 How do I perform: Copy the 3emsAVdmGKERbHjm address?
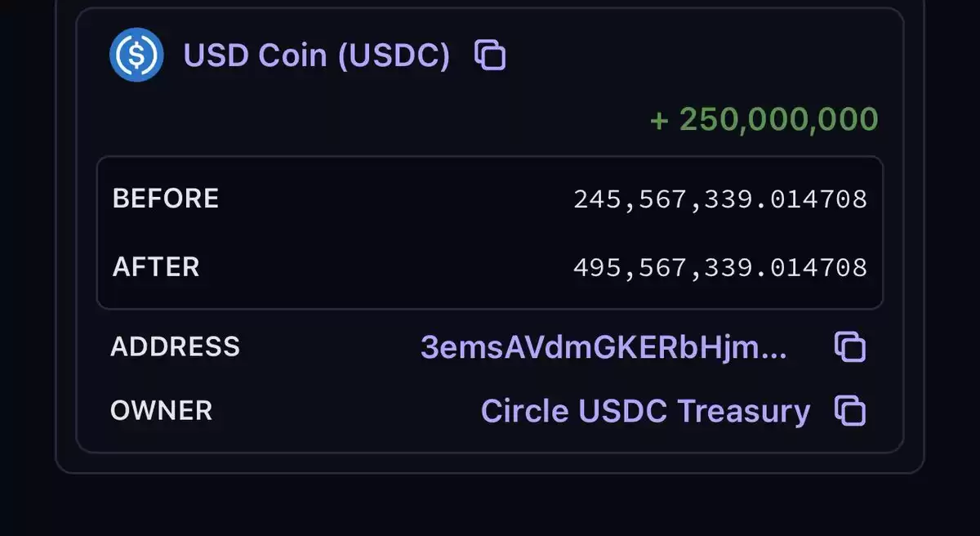pyautogui.click(x=849, y=347)
